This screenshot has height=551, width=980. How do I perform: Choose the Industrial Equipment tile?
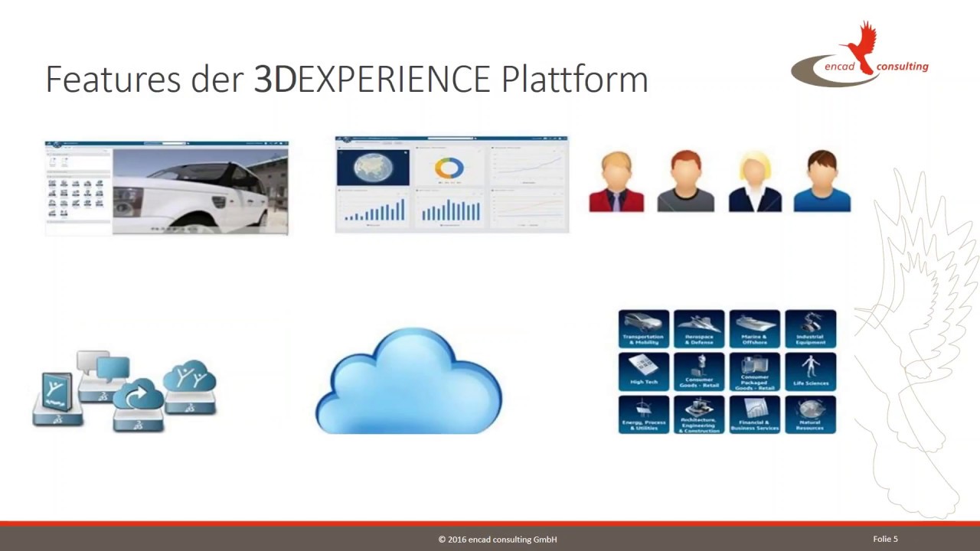(810, 328)
